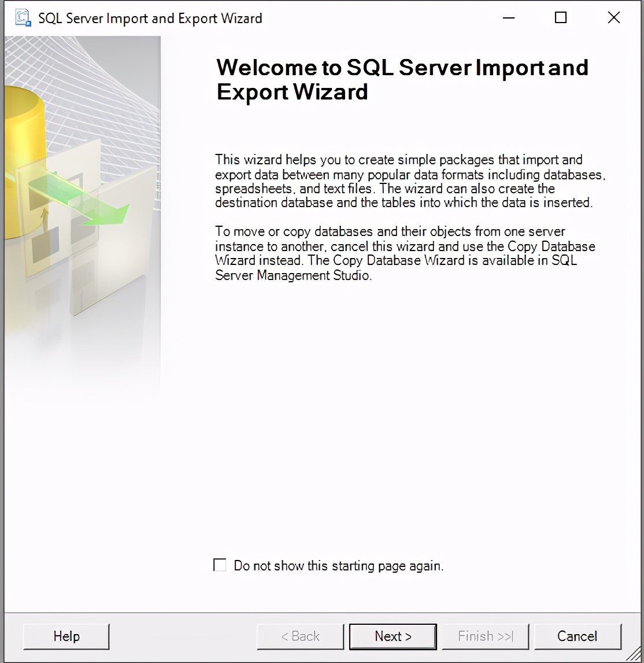Open Help for the wizard
The image size is (644, 663).
coord(66,636)
